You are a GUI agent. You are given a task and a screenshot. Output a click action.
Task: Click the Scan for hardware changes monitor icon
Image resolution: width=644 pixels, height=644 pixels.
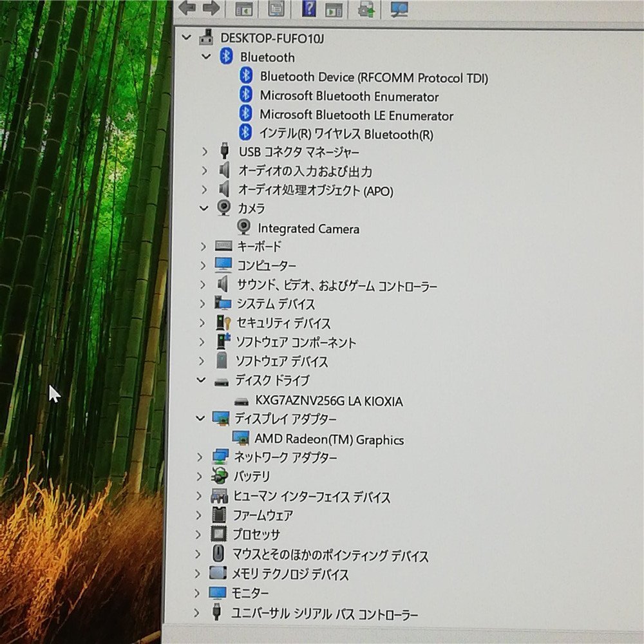pyautogui.click(x=399, y=9)
